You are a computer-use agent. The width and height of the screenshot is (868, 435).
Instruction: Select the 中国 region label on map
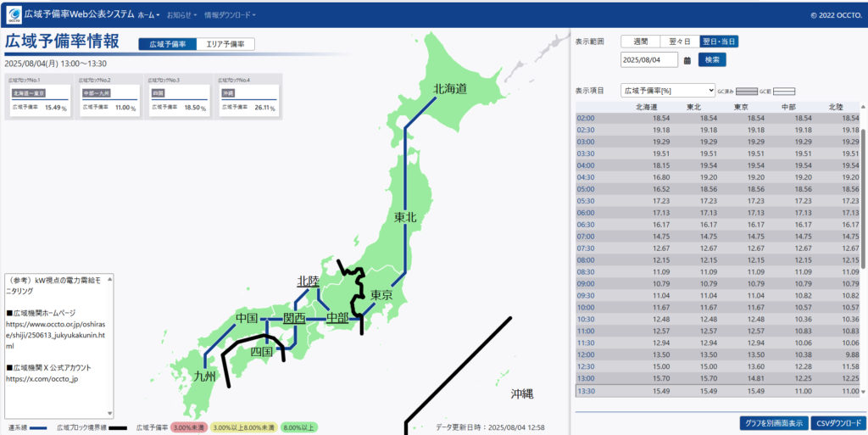(247, 318)
